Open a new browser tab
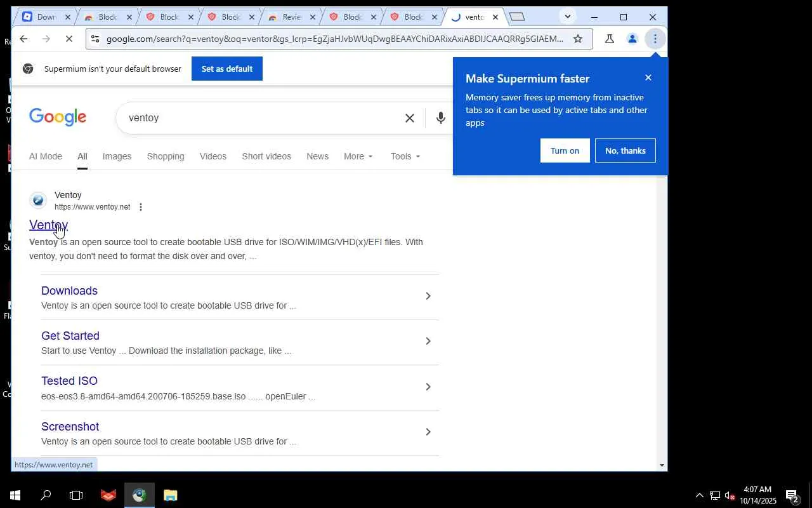Screen dimensions: 812x508 tap(517, 17)
